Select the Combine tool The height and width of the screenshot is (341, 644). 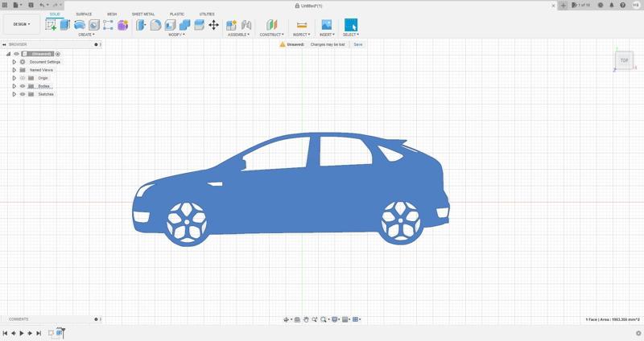(x=185, y=25)
